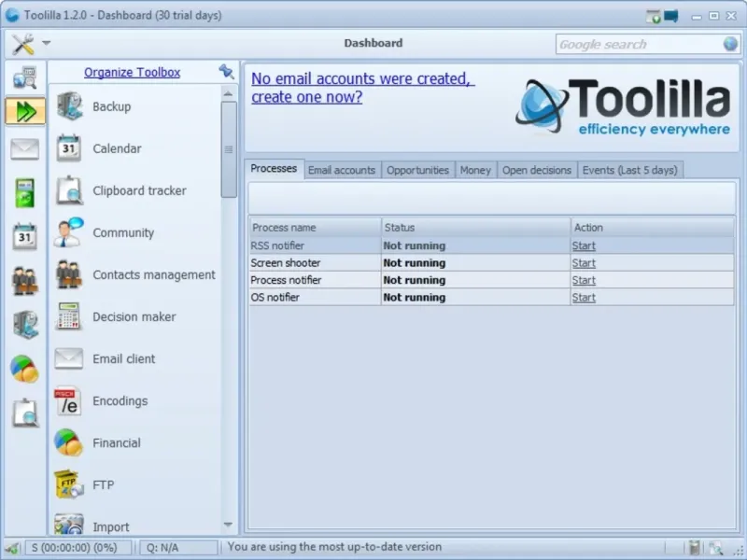Click the S (00:00:00) (0%) status field
Viewport: 747px width, 560px height.
click(78, 548)
